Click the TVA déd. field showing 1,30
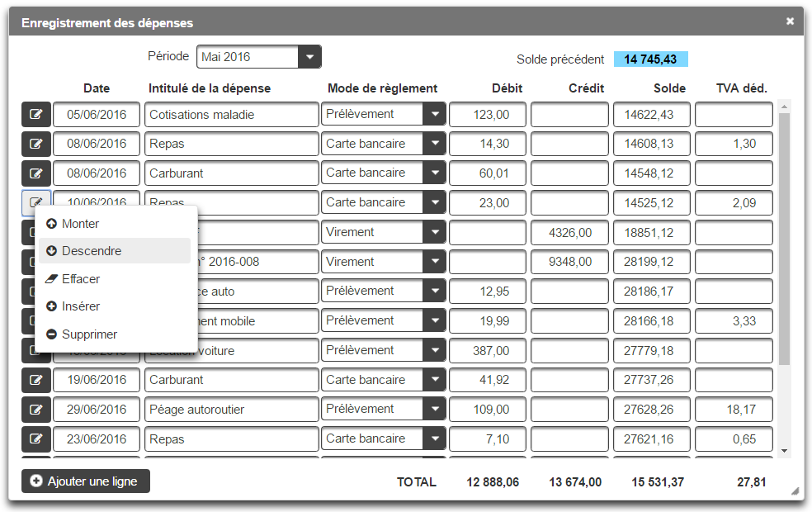Viewport: 812px width, 512px height. coord(734,144)
